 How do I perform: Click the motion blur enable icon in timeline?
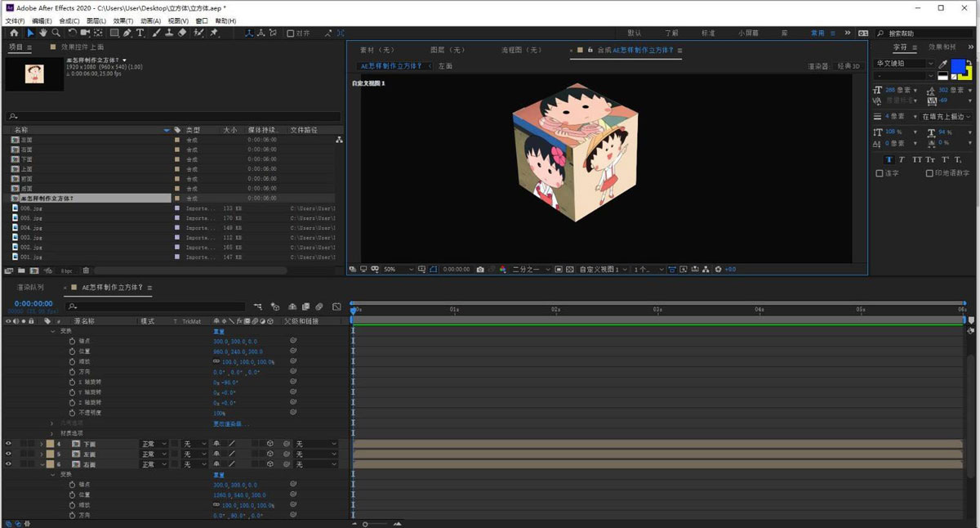319,307
